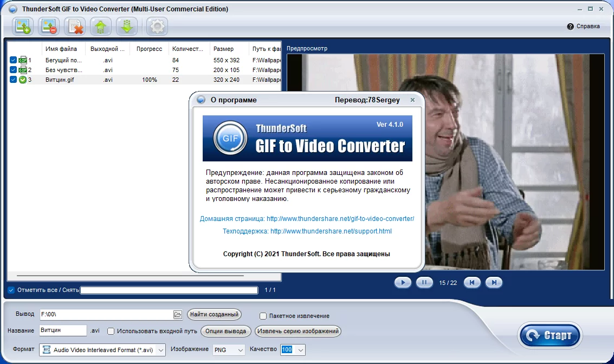Minimize the converter window

point(579,9)
